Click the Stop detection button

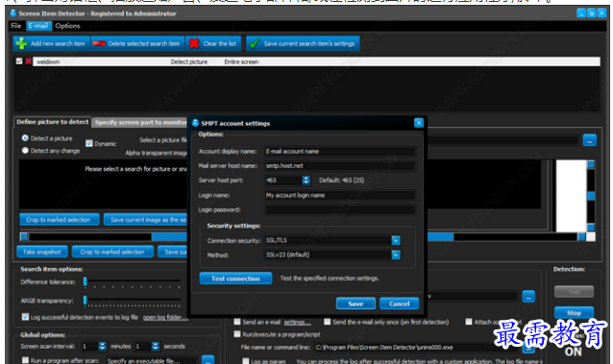tap(574, 313)
